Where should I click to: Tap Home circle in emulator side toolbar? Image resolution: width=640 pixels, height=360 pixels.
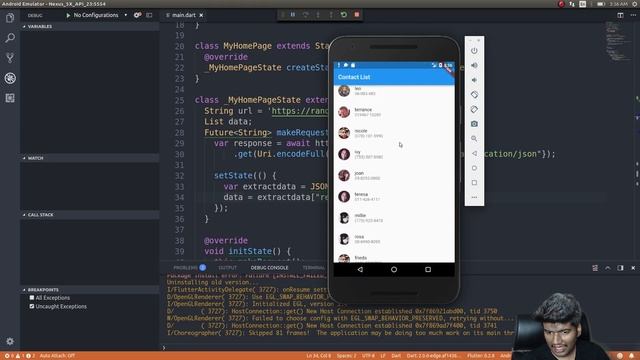coord(474,168)
